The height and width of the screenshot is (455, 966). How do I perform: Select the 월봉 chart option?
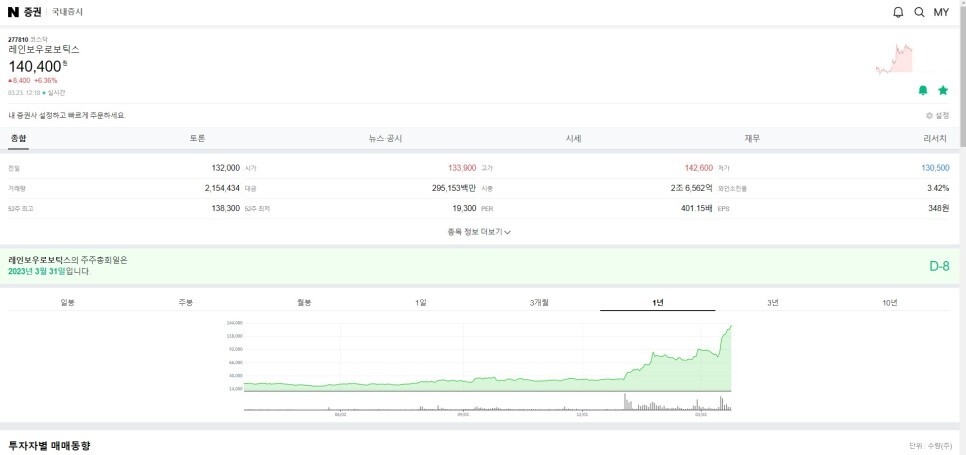(x=304, y=302)
